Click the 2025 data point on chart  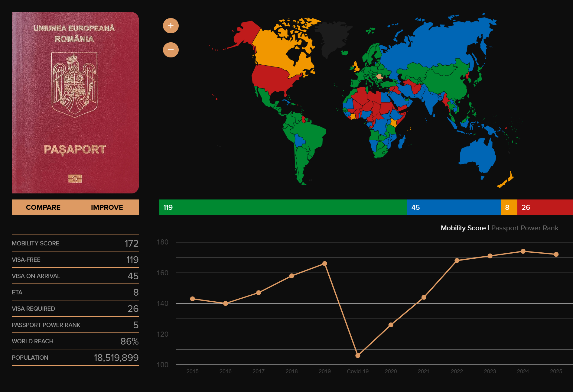(x=556, y=254)
